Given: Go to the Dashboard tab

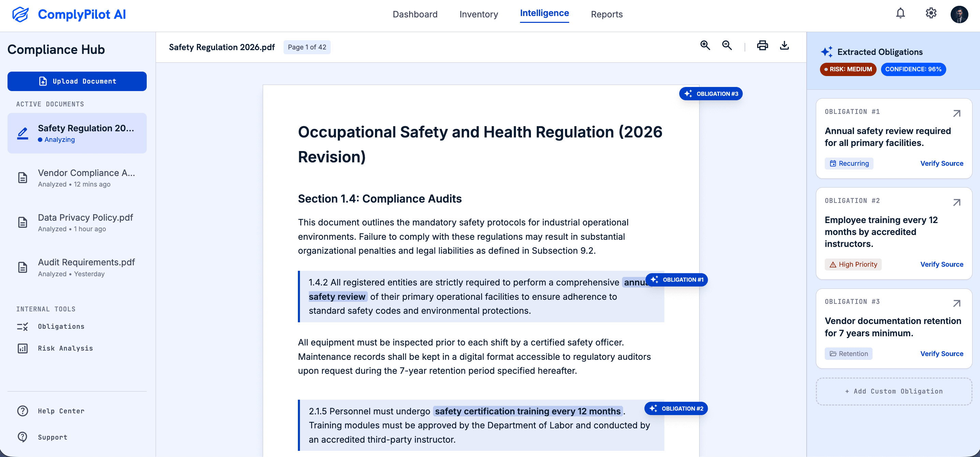Looking at the screenshot, I should coord(415,14).
